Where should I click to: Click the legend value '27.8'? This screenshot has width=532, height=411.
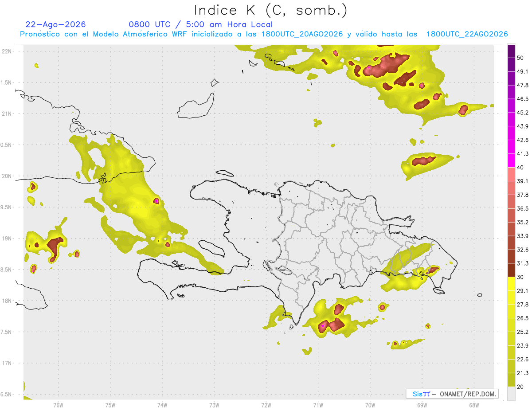click(x=523, y=305)
